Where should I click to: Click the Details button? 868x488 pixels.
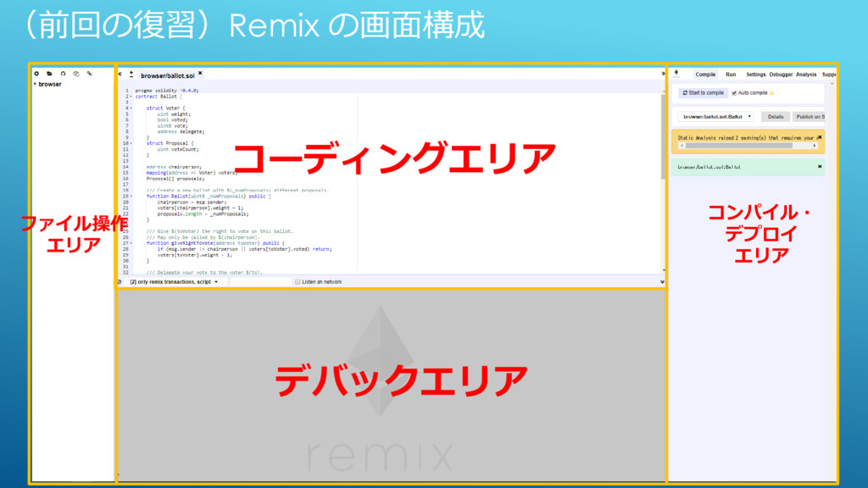pyautogui.click(x=776, y=117)
